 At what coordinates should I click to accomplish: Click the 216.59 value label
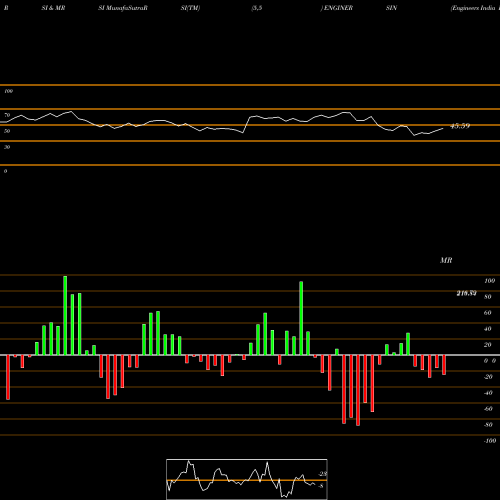466,293
